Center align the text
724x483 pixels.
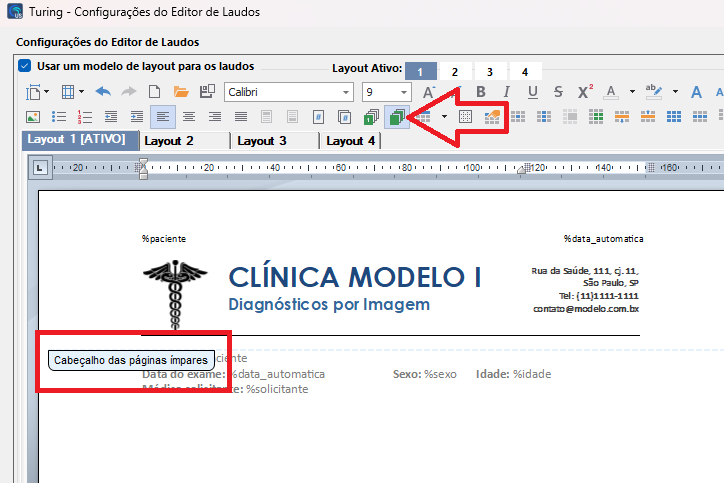(189, 117)
